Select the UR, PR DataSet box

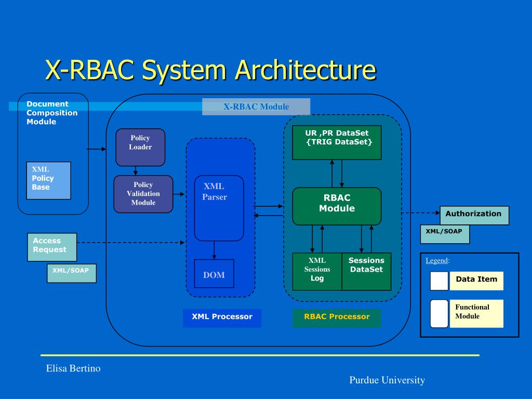337,142
